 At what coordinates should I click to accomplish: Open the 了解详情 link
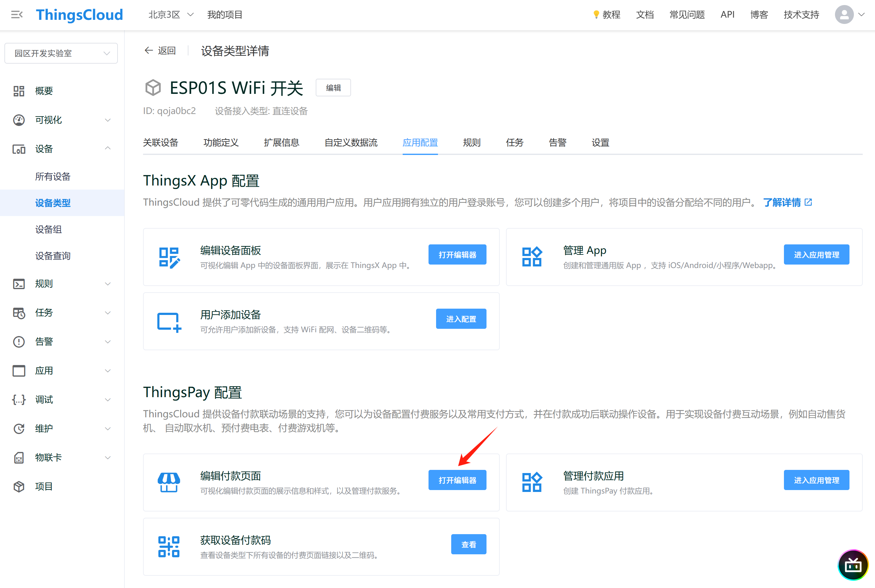[x=787, y=203]
